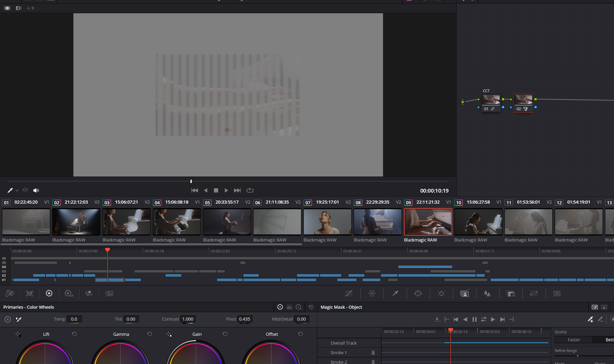This screenshot has height=364, width=614.
Task: Select Magic Mask node 02
Action: pyautogui.click(x=524, y=103)
